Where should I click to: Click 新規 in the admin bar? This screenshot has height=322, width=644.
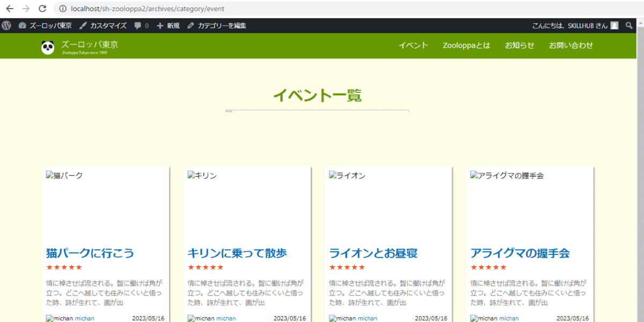pos(168,25)
